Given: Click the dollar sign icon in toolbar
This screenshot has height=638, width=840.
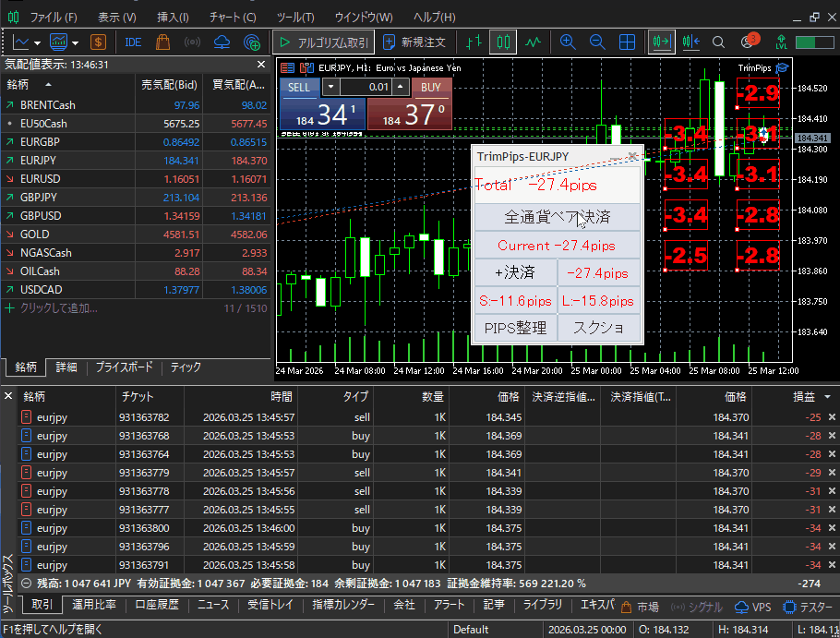Looking at the screenshot, I should pyautogui.click(x=98, y=42).
